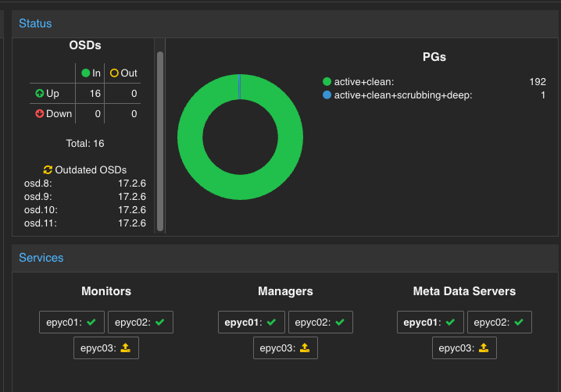Click the Status panel header

coord(284,23)
